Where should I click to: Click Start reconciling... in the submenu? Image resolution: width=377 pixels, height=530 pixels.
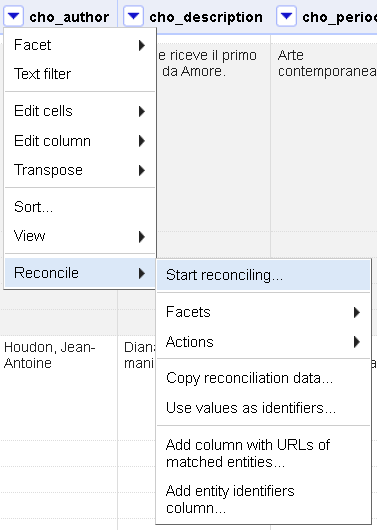coord(263,275)
